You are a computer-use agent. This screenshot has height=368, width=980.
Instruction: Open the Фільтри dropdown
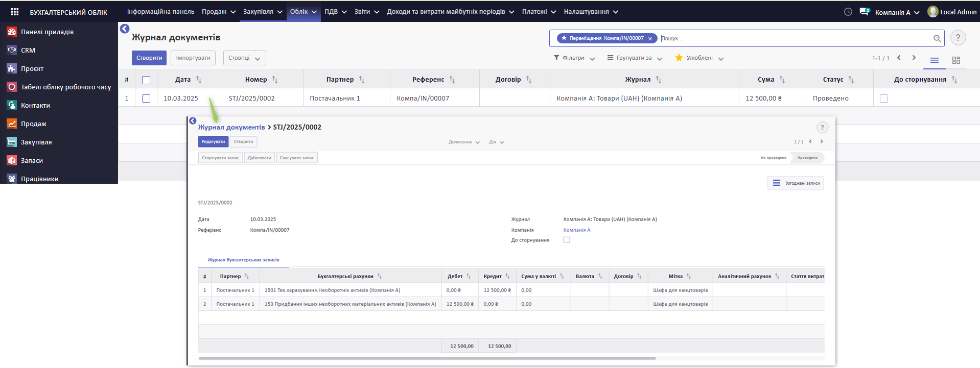(x=574, y=58)
